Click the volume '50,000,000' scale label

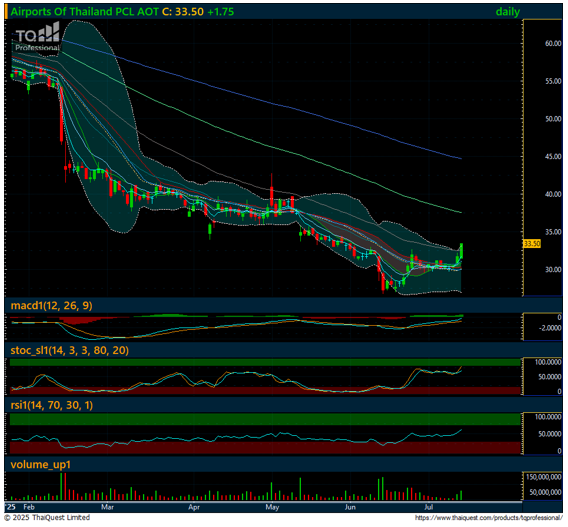click(x=545, y=492)
